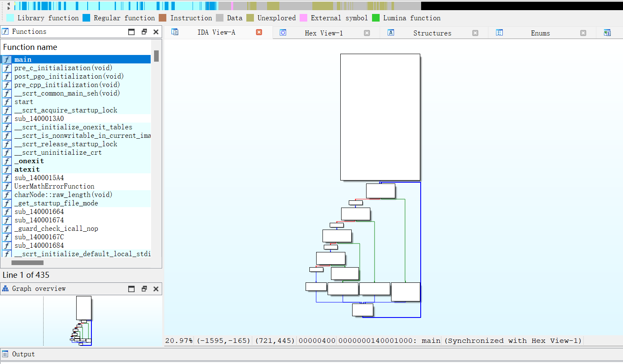Close the Functions panel
623x364 pixels.
156,32
